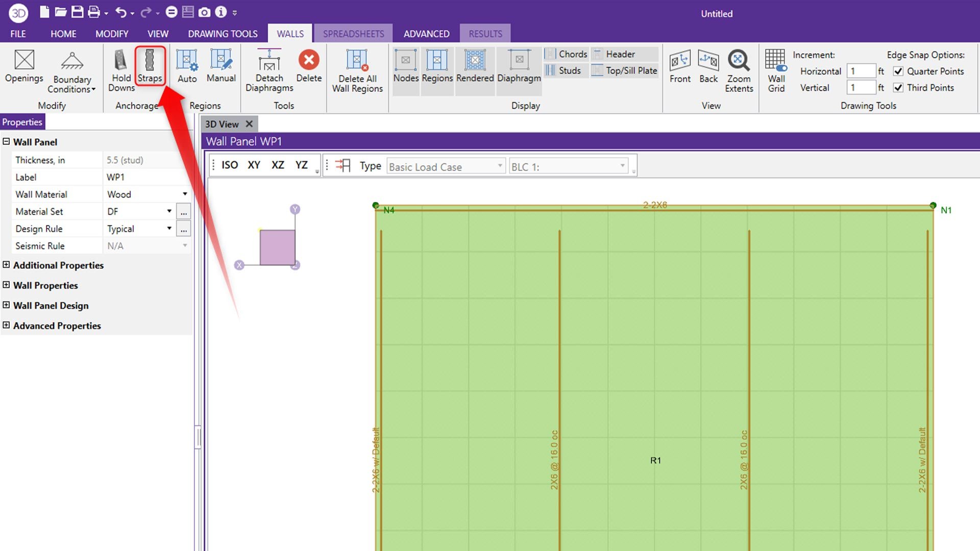
Task: Select the RESULTS ribbon tab
Action: coord(483,34)
